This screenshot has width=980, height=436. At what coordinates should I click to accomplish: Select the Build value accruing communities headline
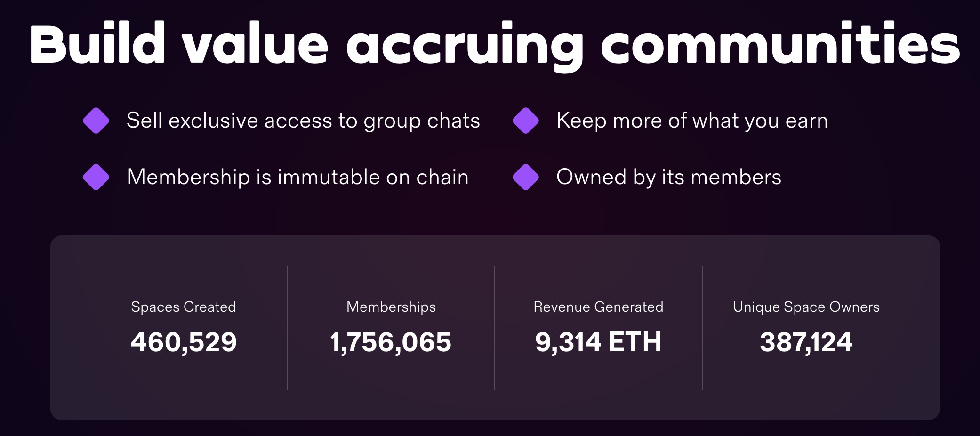(x=495, y=45)
